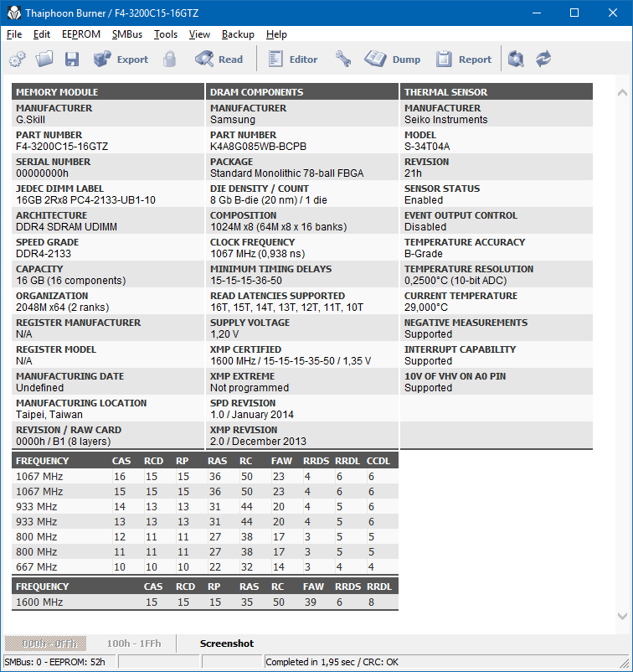Open the Backup menu
The width and height of the screenshot is (633, 672).
coord(238,34)
